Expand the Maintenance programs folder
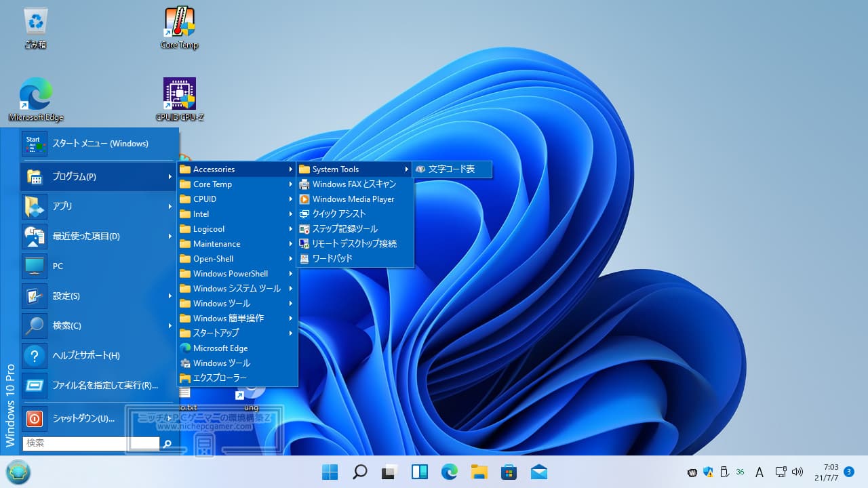This screenshot has height=488, width=868. [x=237, y=243]
